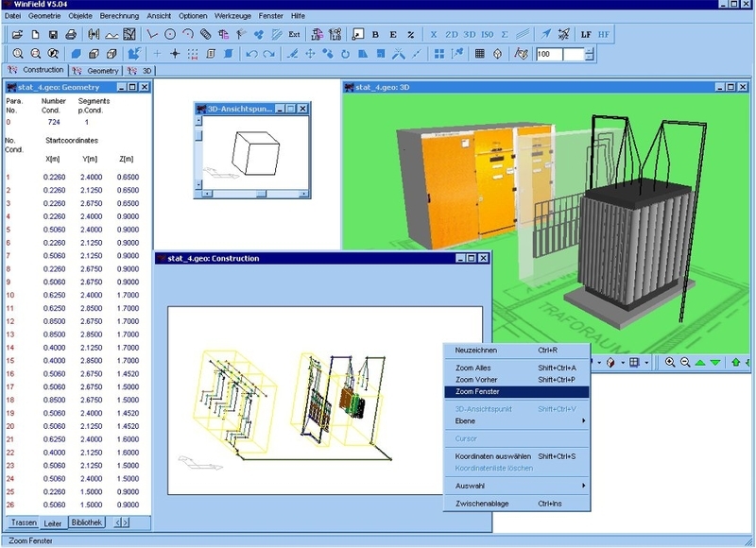Click the green up-triangle in 3D view
The width and height of the screenshot is (756, 548).
(700, 362)
